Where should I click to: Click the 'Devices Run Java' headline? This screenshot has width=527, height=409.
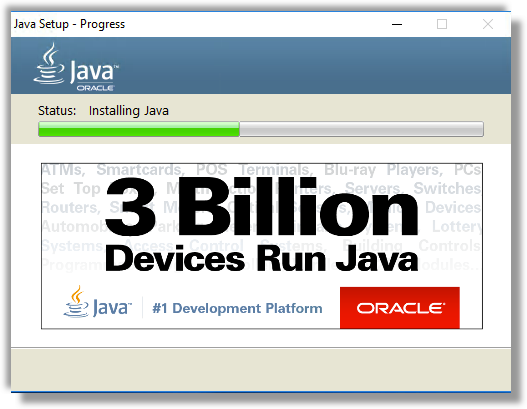262,258
